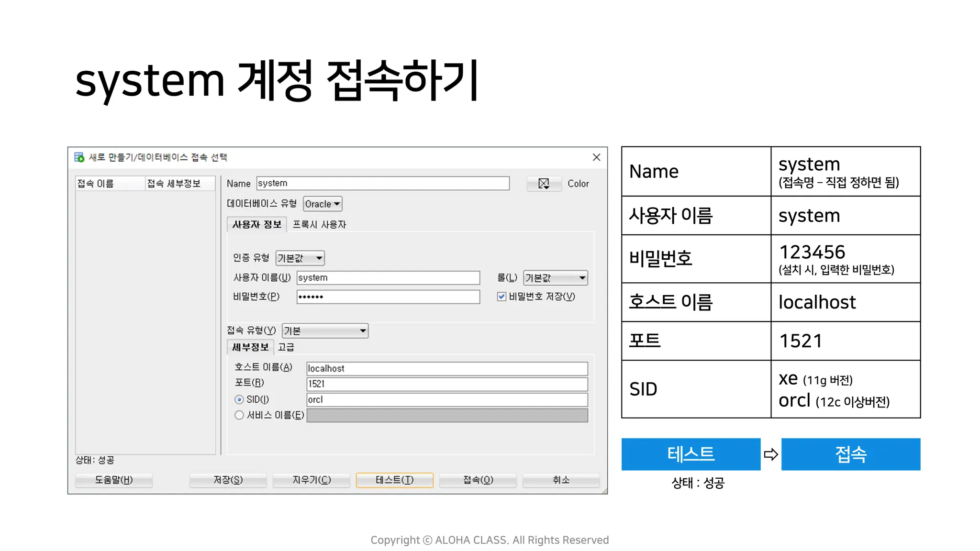Open the Oracle database type dropdown
The width and height of the screenshot is (980, 551).
point(323,204)
